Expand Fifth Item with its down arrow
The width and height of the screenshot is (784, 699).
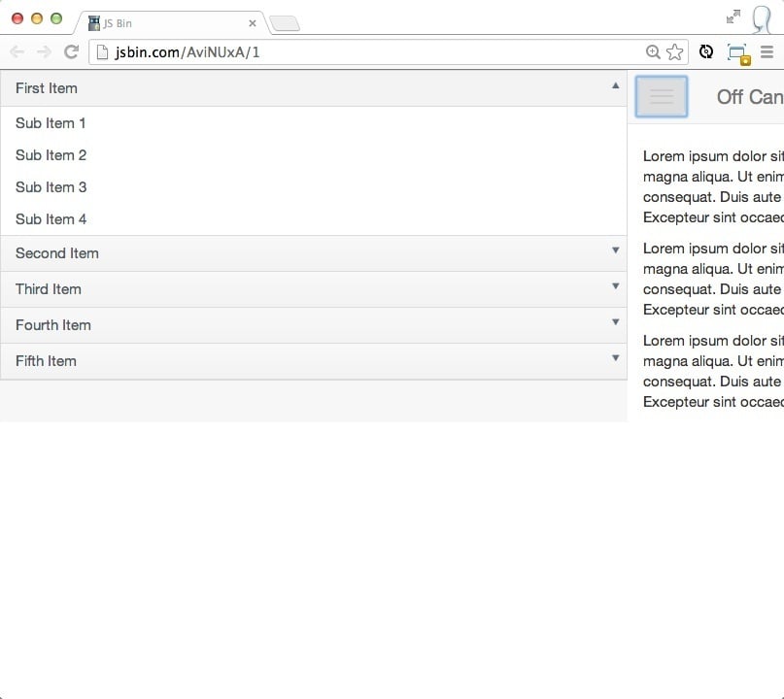[x=616, y=357]
